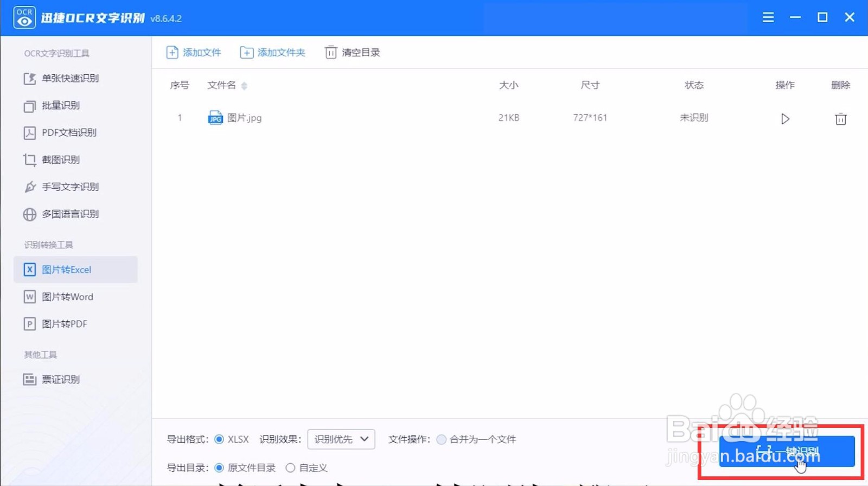The image size is (868, 486).
Task: Click the 未识别 status cell
Action: click(694, 118)
